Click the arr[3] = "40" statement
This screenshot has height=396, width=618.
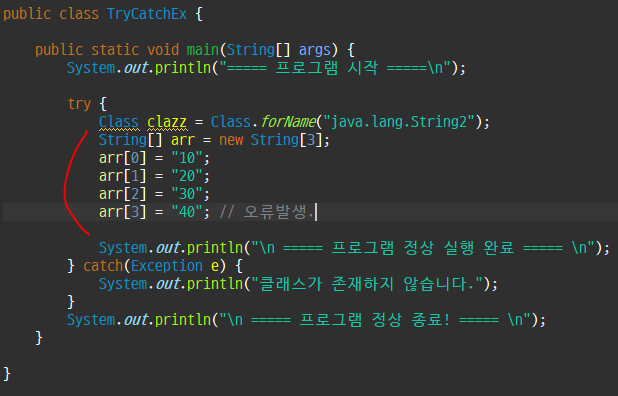(x=154, y=212)
